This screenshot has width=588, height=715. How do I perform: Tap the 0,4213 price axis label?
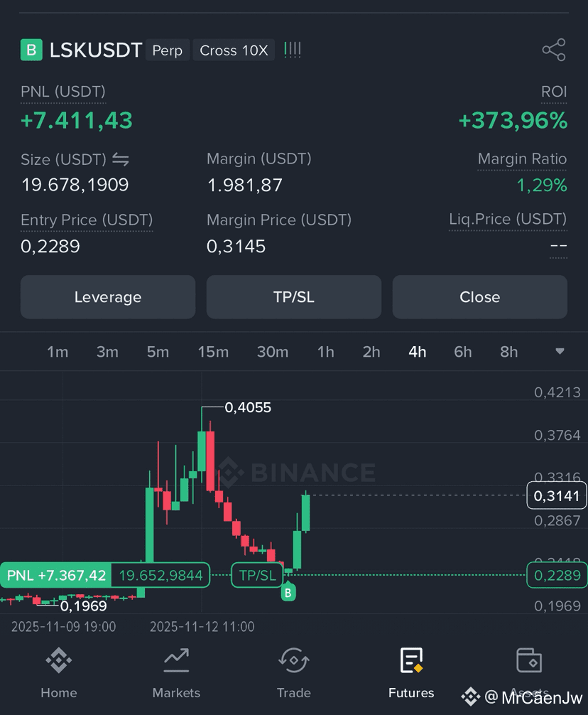click(557, 392)
